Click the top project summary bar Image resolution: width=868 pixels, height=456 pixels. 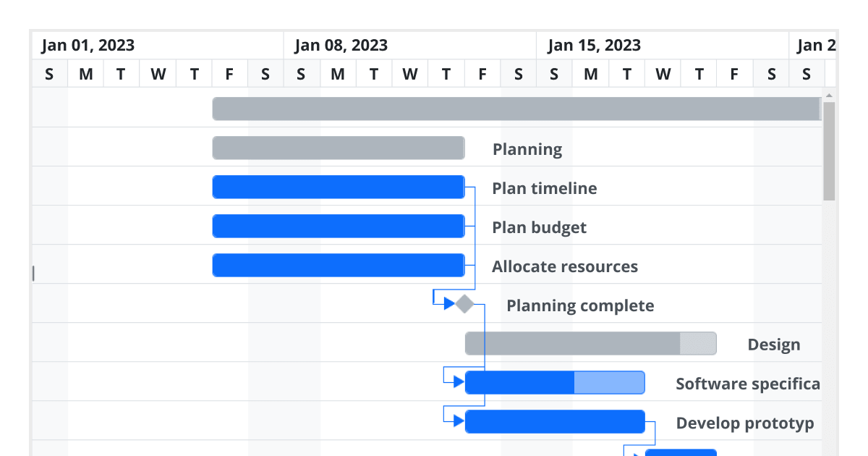(x=516, y=109)
